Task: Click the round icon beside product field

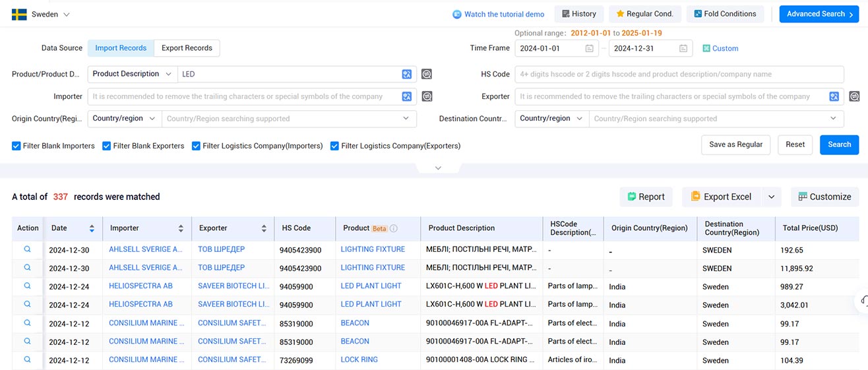Action: (427, 75)
